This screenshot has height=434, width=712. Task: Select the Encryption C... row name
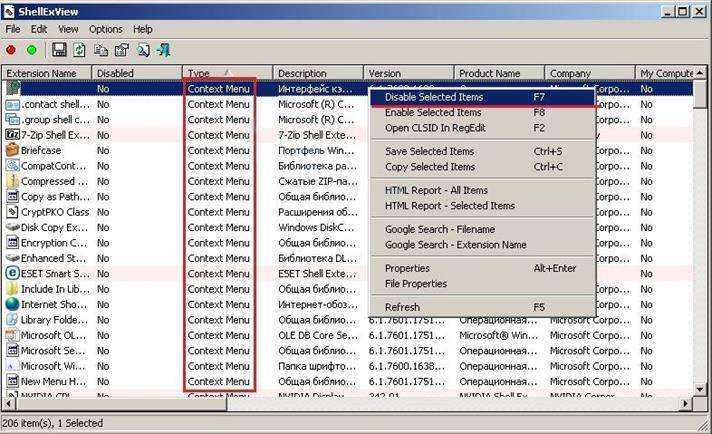click(x=54, y=243)
